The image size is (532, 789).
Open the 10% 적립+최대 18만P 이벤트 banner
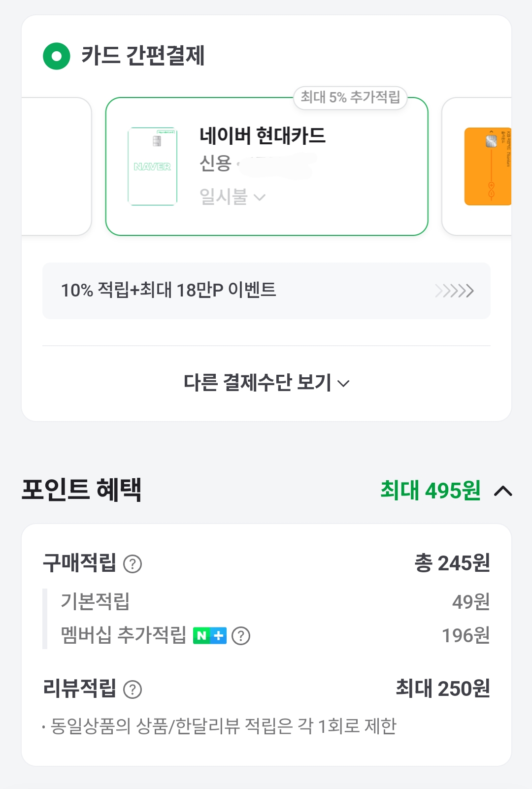pos(266,291)
